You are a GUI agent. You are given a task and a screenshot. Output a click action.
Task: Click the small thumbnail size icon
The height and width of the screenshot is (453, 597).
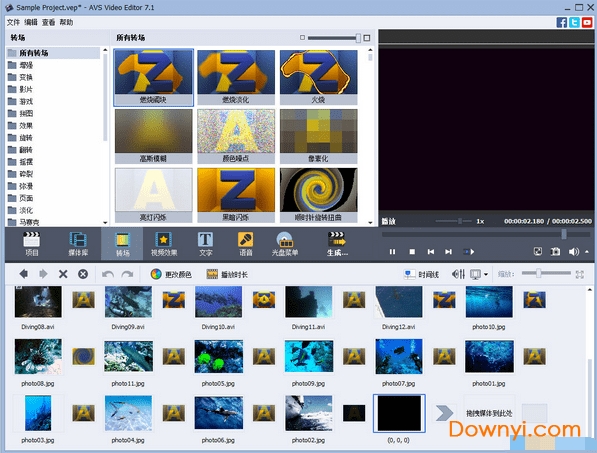pyautogui.click(x=302, y=38)
